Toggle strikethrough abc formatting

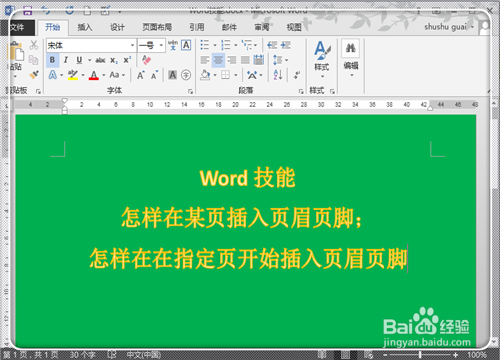click(x=100, y=60)
